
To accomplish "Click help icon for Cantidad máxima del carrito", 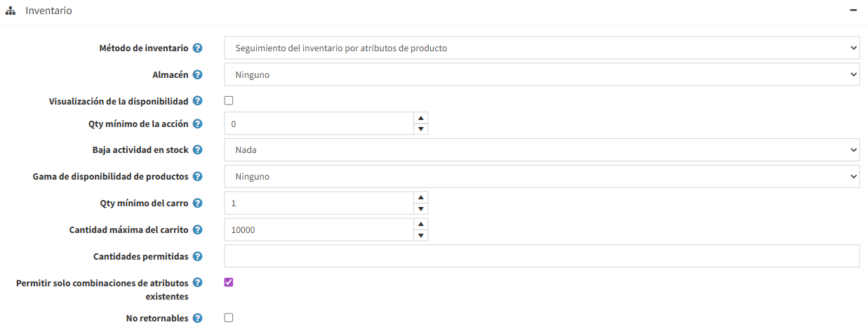I will [198, 229].
